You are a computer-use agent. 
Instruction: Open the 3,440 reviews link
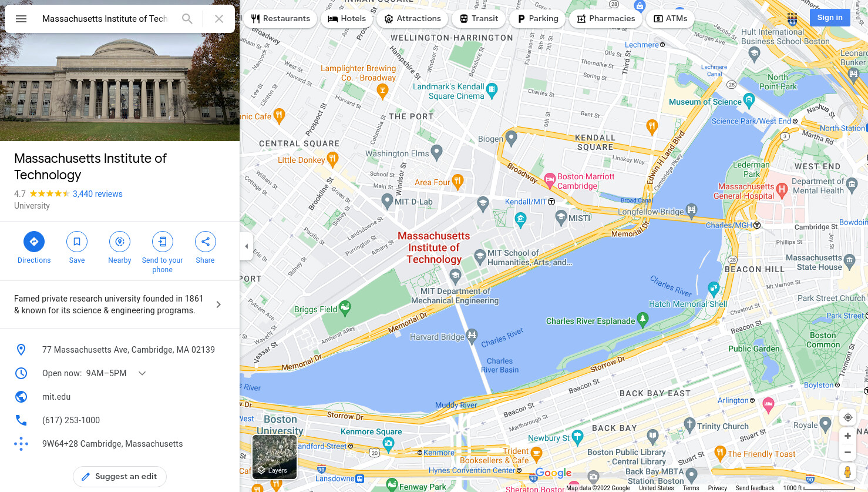coord(97,194)
